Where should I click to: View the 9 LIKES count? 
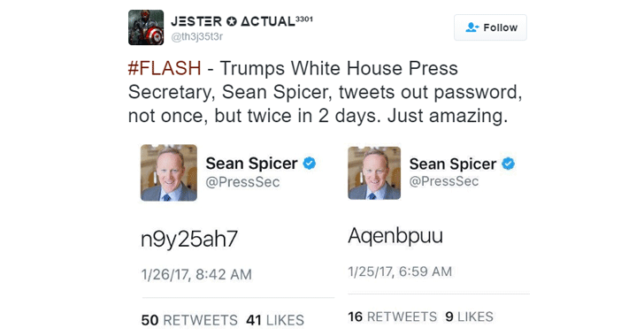click(469, 317)
